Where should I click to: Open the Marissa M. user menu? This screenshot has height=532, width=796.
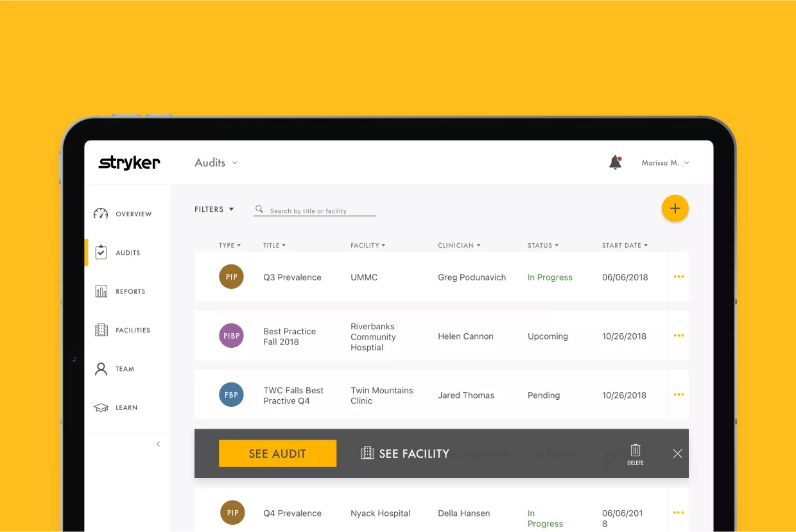(665, 163)
